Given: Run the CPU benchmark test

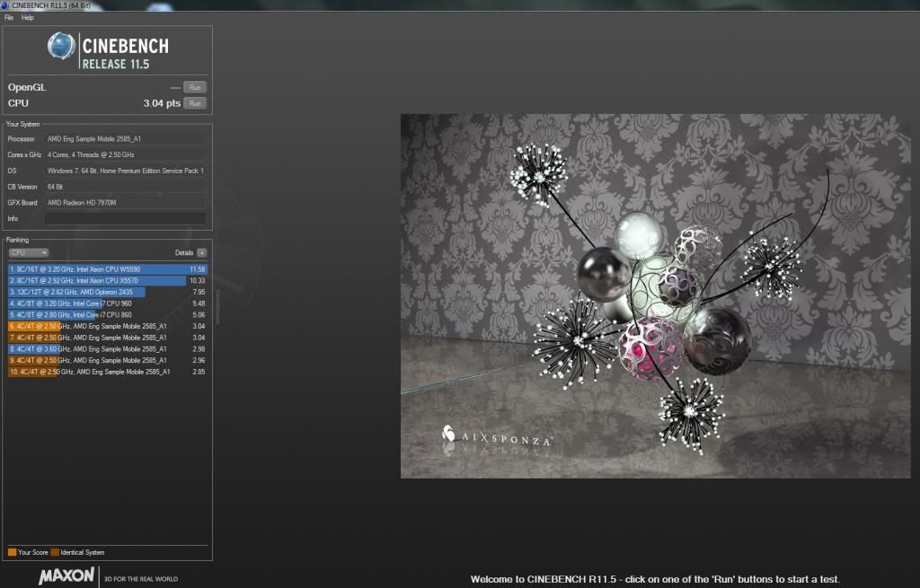Looking at the screenshot, I should coord(195,103).
